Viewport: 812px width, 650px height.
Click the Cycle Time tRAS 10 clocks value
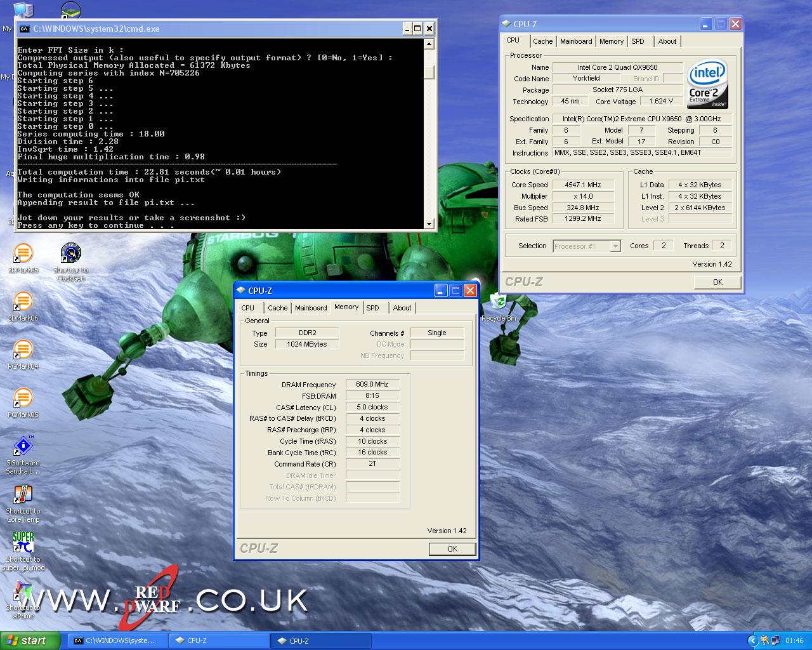372,441
